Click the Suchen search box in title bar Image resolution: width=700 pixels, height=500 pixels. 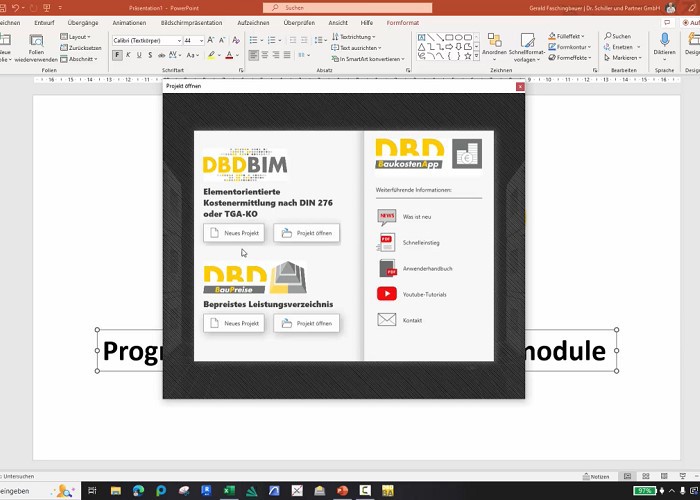click(347, 8)
